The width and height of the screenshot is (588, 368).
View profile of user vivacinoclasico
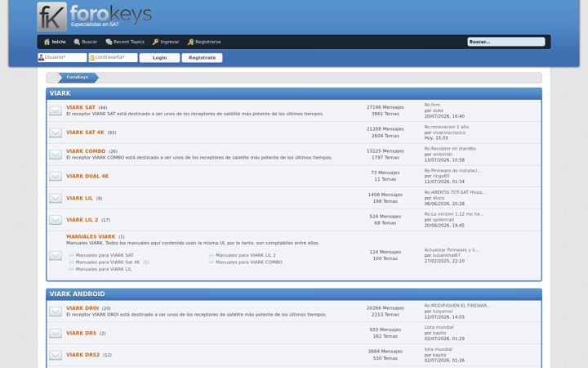[x=449, y=132]
